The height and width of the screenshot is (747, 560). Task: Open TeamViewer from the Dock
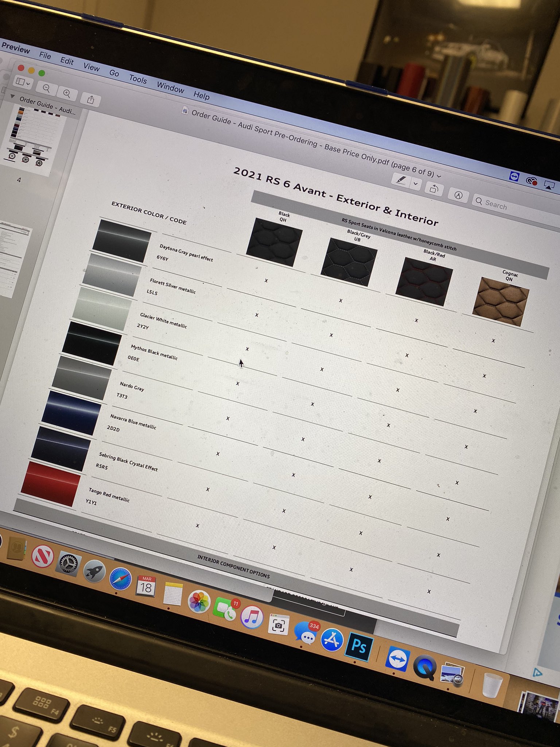397,659
